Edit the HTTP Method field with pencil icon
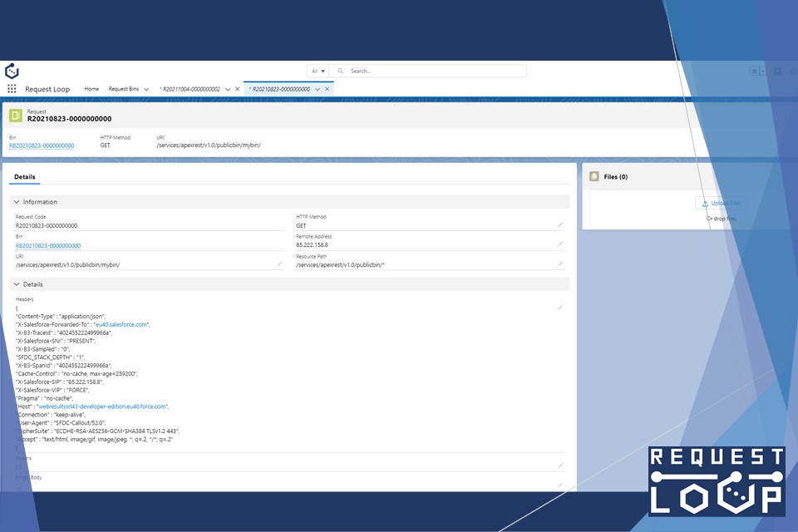Image resolution: width=798 pixels, height=532 pixels. 560,225
